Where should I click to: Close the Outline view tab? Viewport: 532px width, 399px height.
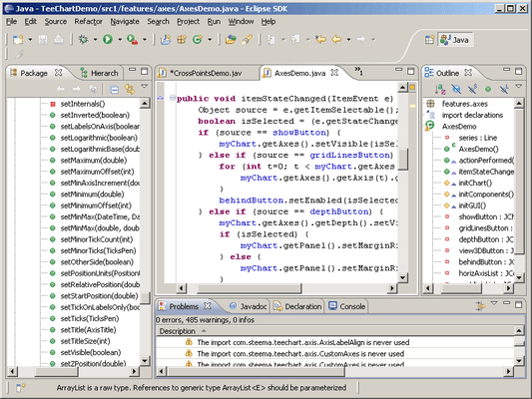(x=468, y=72)
